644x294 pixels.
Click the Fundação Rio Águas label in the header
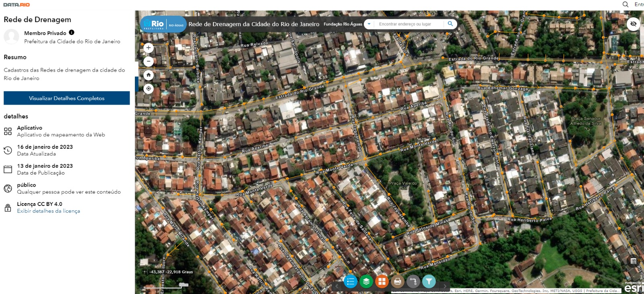pos(343,24)
